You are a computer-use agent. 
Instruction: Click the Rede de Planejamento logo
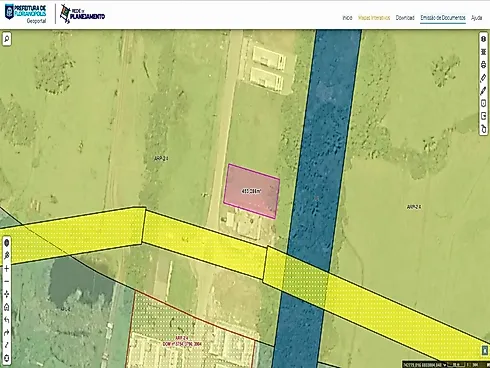[82, 14]
